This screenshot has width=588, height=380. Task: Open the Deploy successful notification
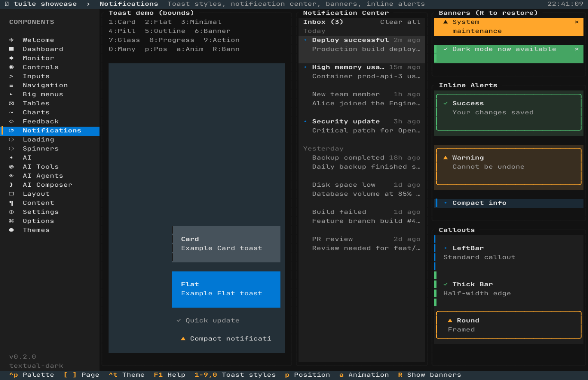coord(362,44)
